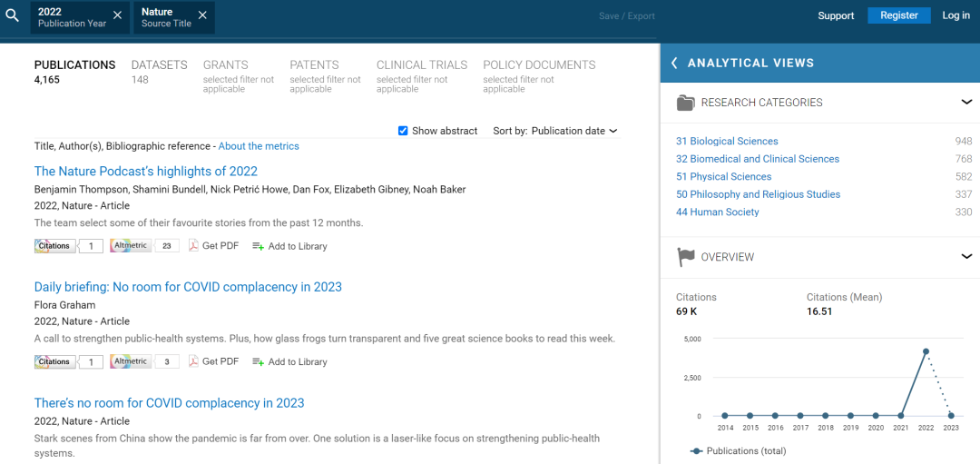Click the 2022 data point on chart
This screenshot has height=464, width=980.
926,351
